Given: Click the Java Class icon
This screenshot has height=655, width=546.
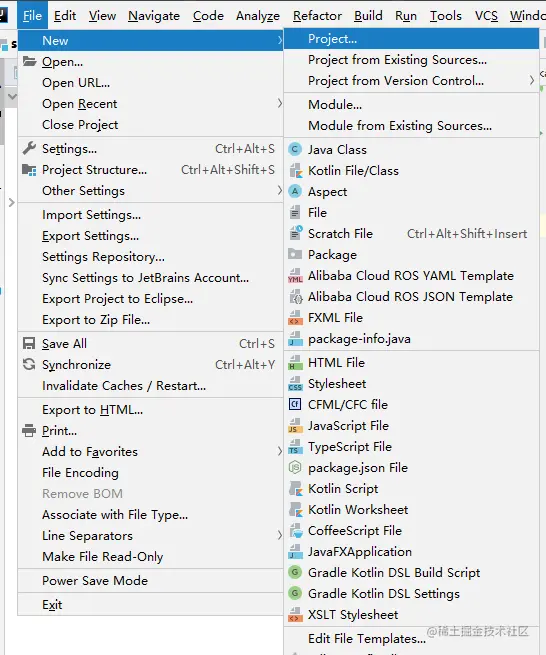Looking at the screenshot, I should coord(295,150).
